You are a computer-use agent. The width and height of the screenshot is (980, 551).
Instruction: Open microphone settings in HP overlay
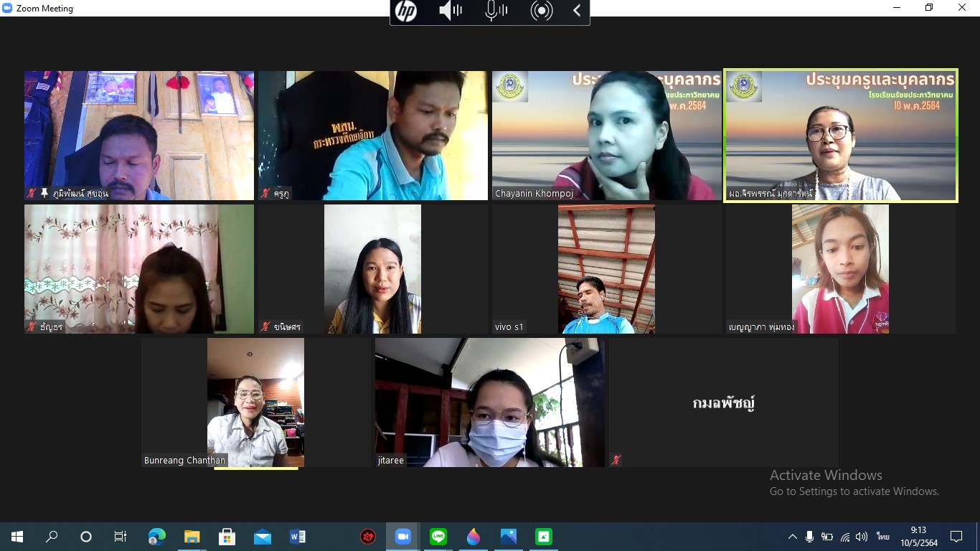click(496, 11)
